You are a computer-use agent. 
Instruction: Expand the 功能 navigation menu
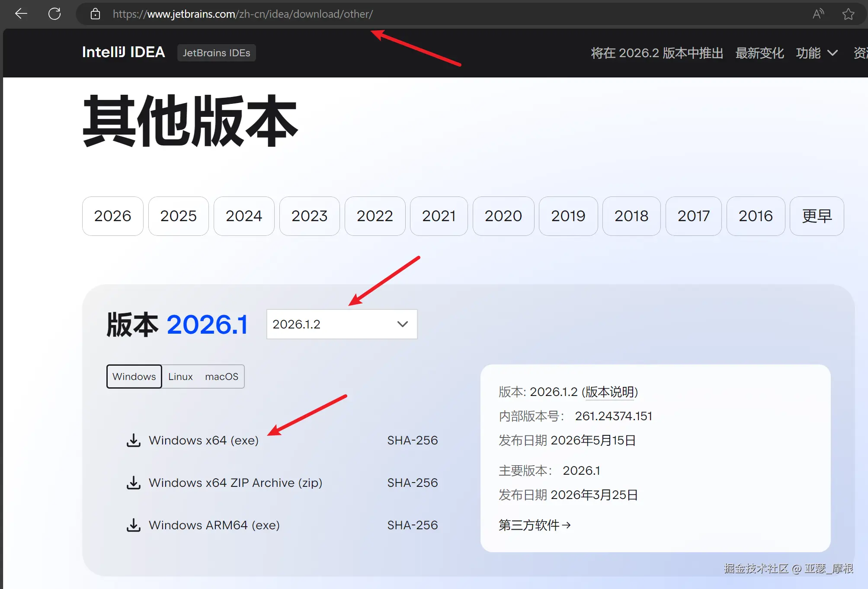pyautogui.click(x=817, y=53)
